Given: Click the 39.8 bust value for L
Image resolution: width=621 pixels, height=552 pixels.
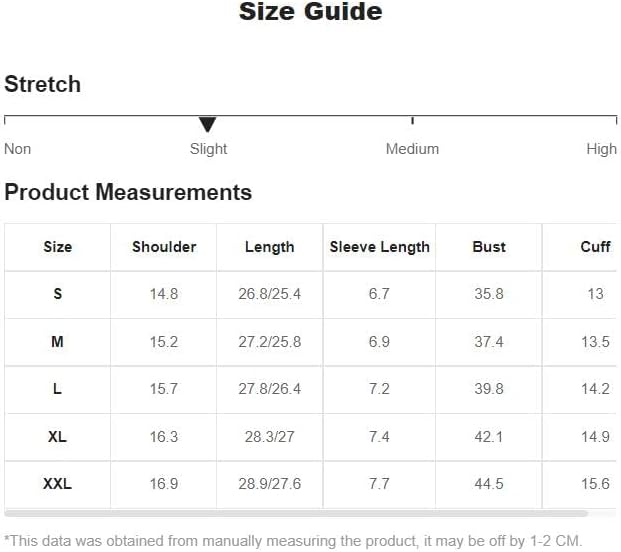Looking at the screenshot, I should tap(489, 389).
